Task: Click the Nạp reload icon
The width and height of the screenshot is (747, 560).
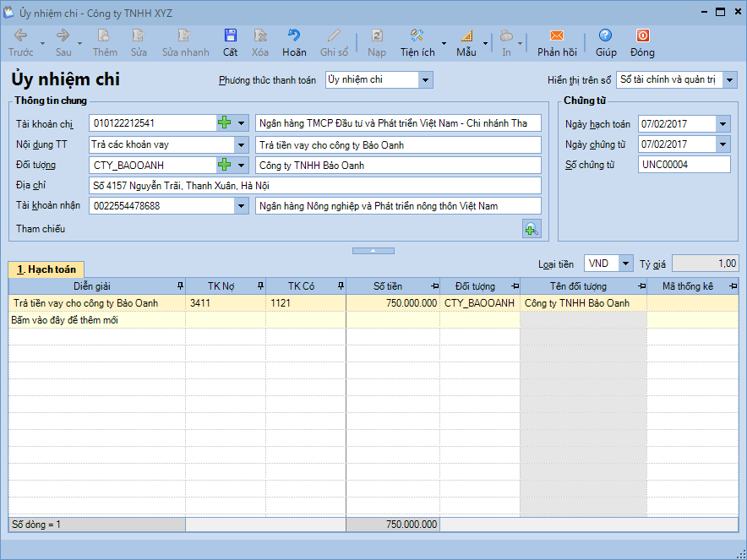Action: 377,35
